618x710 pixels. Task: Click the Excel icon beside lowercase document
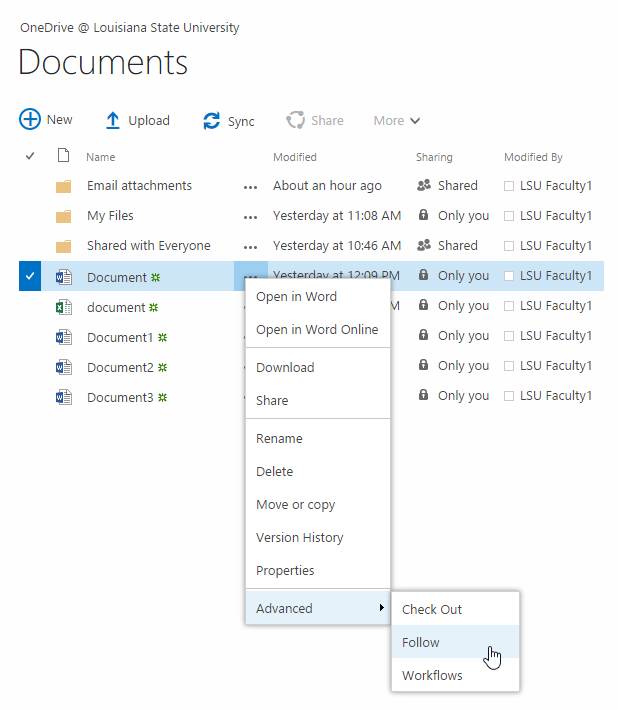click(x=64, y=307)
